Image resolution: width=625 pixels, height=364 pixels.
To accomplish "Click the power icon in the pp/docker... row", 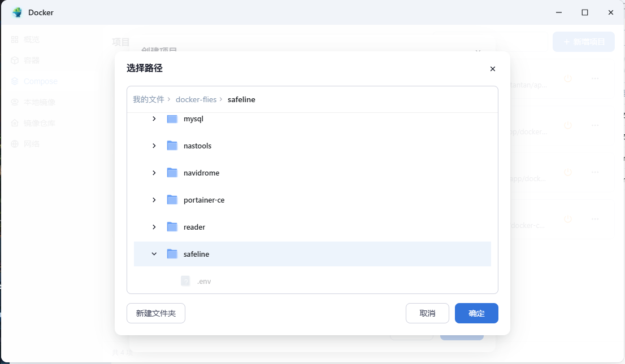I will [x=568, y=125].
